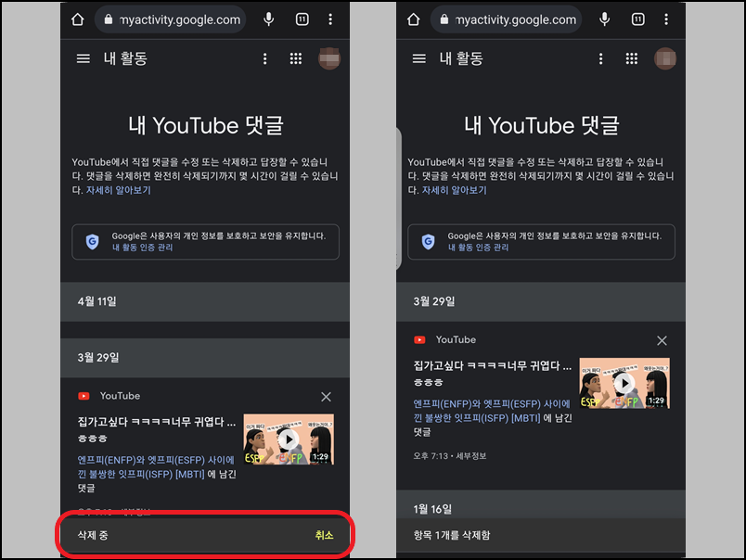
Task: Tap comment text 집가고싶다 in right screenshot
Action: (493, 373)
